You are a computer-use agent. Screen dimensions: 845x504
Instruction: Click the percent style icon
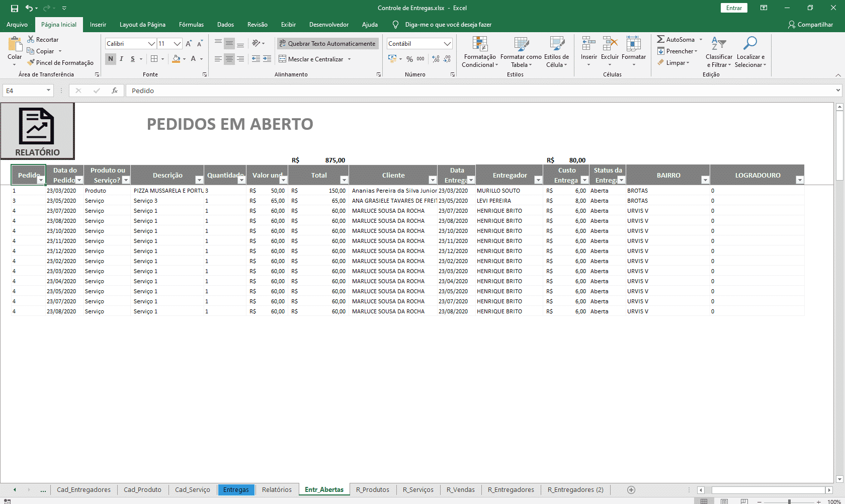click(x=409, y=59)
